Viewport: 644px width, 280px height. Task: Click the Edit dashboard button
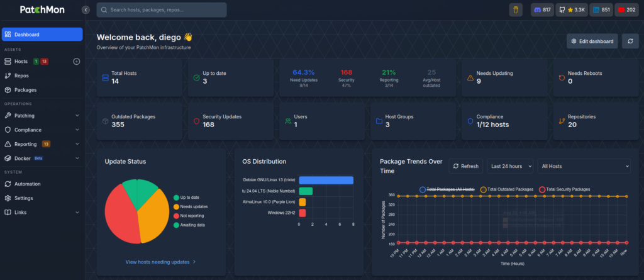pyautogui.click(x=592, y=41)
